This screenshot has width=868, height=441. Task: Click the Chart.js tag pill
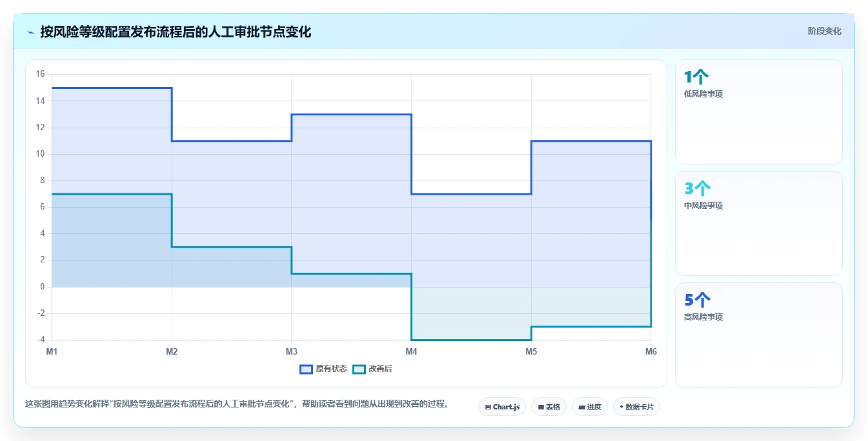502,407
